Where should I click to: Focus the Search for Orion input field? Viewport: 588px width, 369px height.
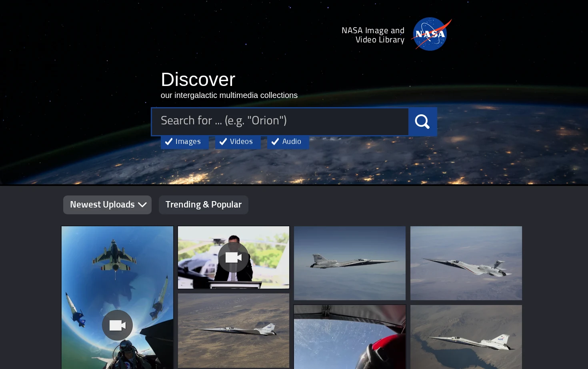pyautogui.click(x=280, y=122)
